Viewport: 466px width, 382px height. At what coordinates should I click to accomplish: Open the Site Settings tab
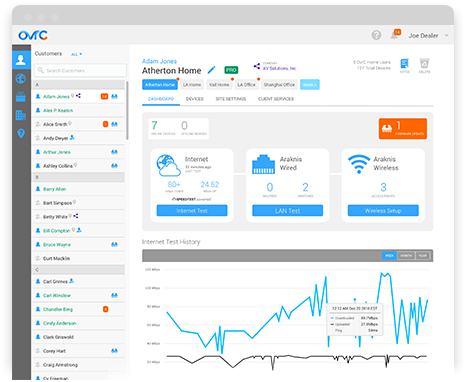231,99
